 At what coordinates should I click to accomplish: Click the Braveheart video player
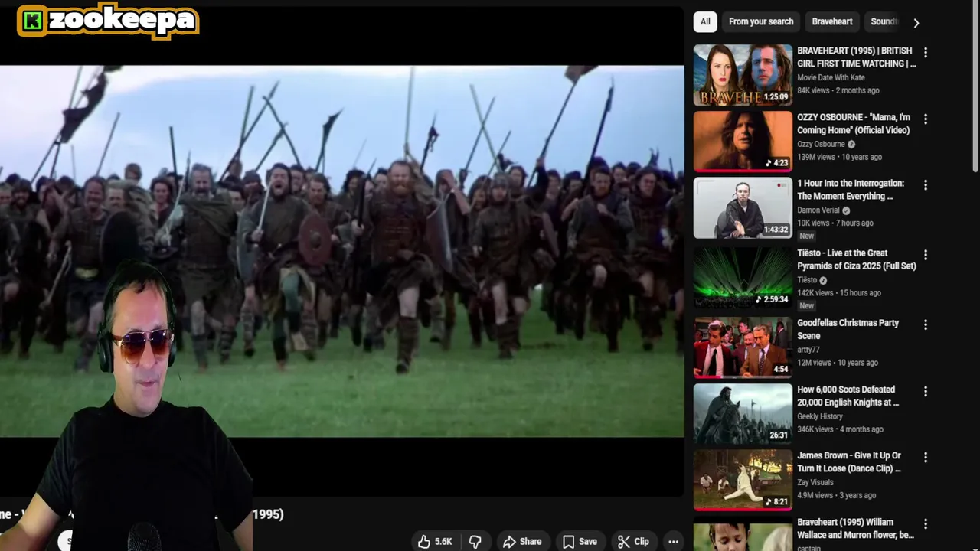(341, 251)
